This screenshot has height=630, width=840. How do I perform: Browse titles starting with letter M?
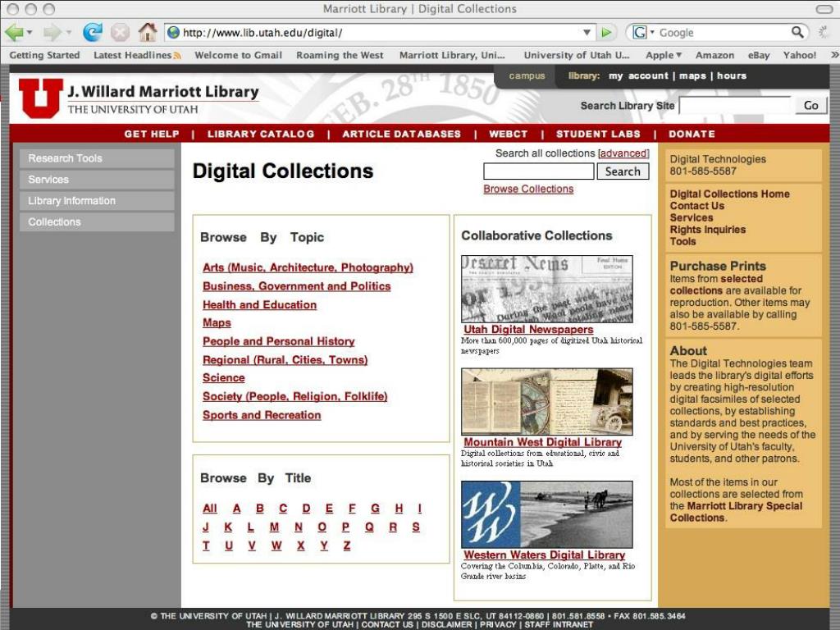(x=274, y=527)
